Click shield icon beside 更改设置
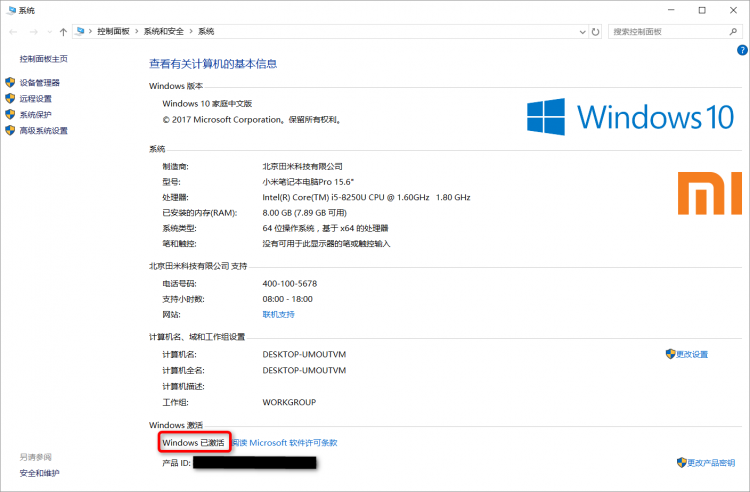The width and height of the screenshot is (750, 492). tap(671, 354)
